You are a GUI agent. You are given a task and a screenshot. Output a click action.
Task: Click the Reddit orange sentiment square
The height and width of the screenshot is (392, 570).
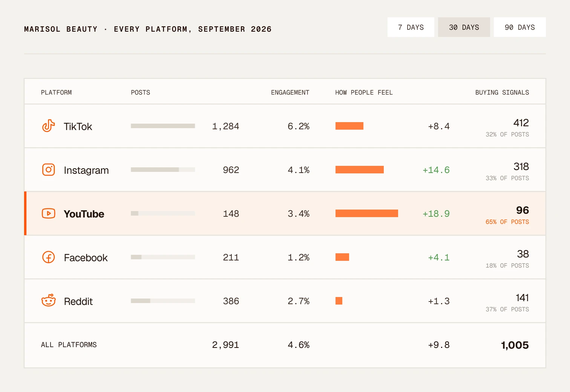coord(339,301)
